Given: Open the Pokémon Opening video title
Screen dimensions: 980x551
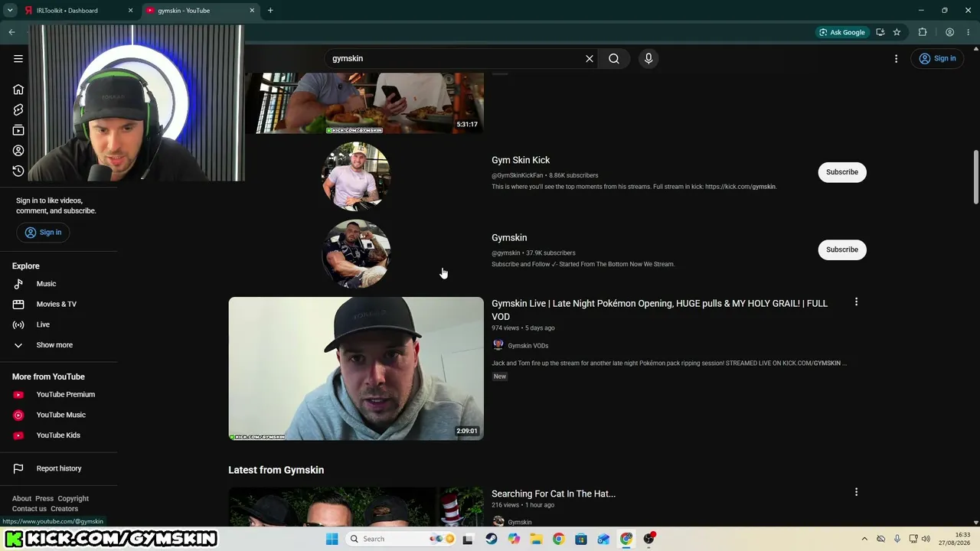Looking at the screenshot, I should 659,310.
